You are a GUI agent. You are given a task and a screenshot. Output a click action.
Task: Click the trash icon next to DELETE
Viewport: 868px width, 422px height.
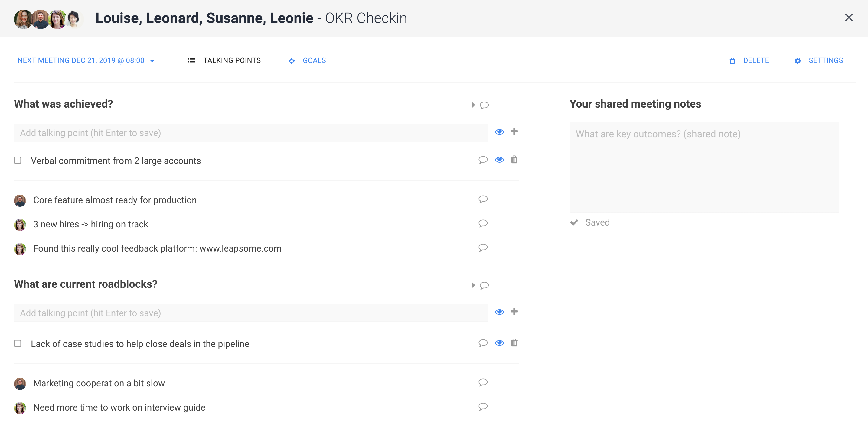[x=732, y=61]
